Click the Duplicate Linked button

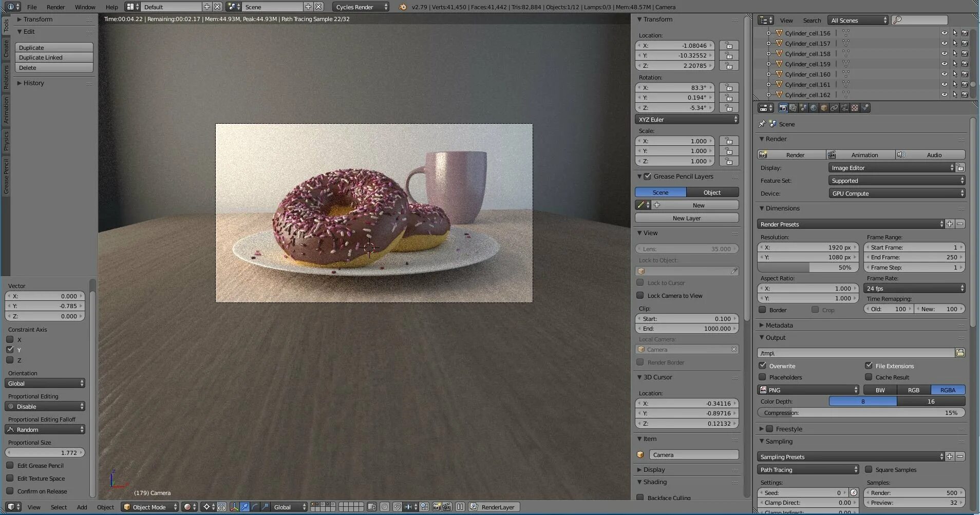[54, 57]
